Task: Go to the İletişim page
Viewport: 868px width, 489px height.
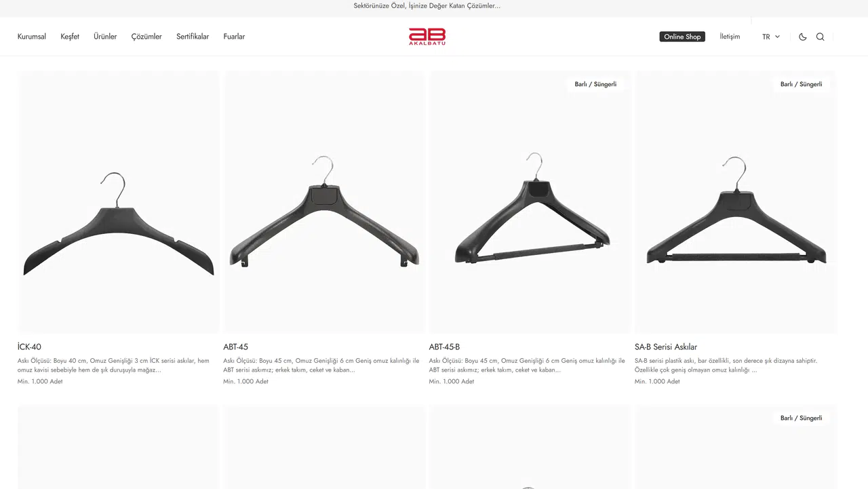Action: click(730, 37)
